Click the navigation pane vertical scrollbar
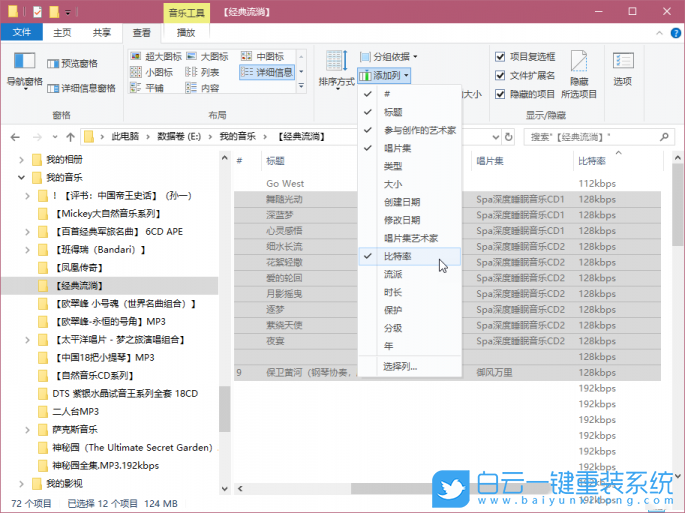This screenshot has height=513, width=685. pyautogui.click(x=225, y=410)
